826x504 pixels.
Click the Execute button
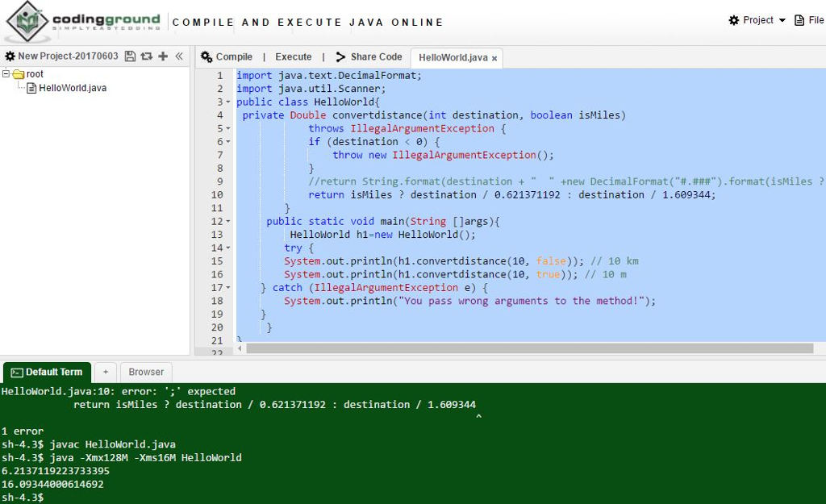293,56
